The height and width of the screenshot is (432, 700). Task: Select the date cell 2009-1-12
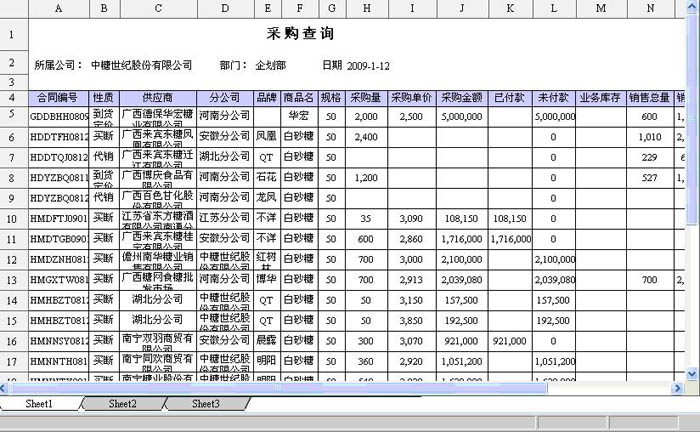[368, 66]
